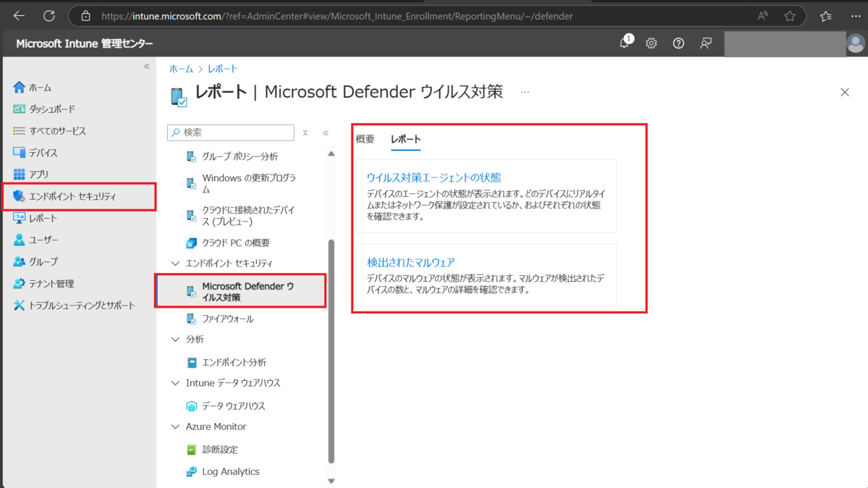
Task: Select the レポート tab
Action: pos(406,139)
